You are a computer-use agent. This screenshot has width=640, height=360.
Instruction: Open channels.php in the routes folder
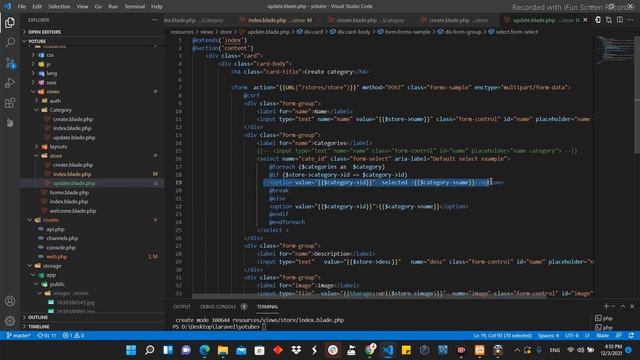(62, 238)
